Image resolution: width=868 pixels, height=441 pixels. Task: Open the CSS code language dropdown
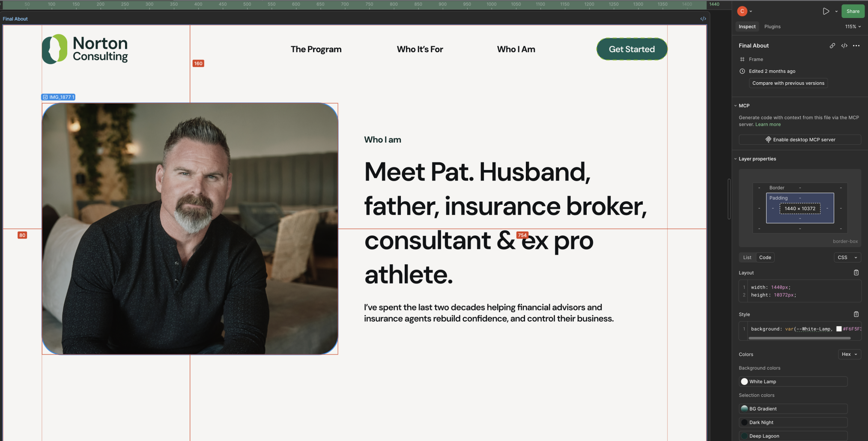(847, 257)
